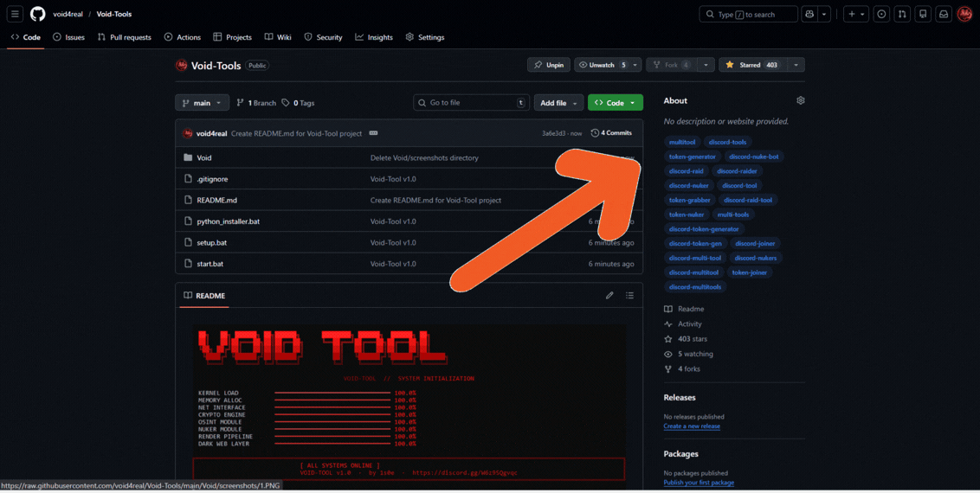
Task: Open the pull requests icon in top header
Action: coord(902,14)
